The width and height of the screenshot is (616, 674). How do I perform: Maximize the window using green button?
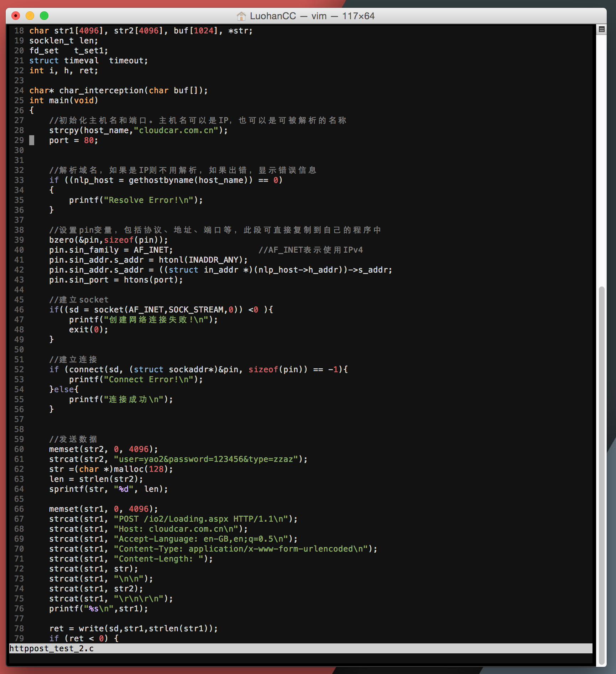[44, 16]
